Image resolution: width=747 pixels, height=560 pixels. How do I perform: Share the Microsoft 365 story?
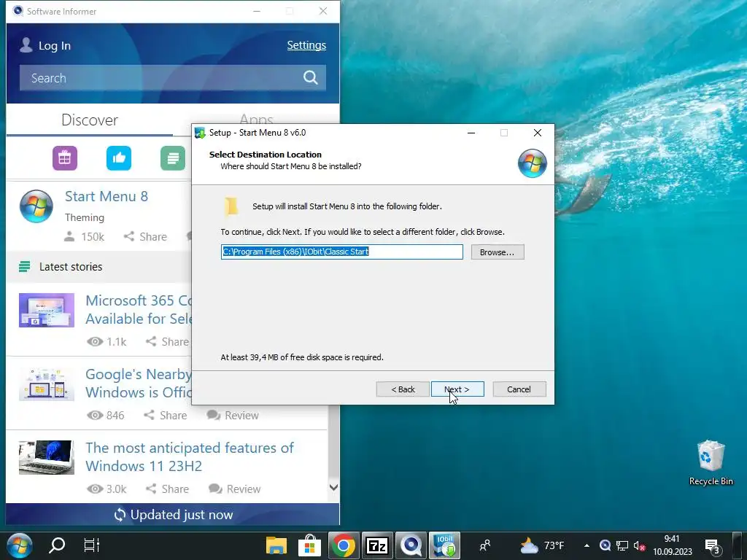tap(167, 341)
